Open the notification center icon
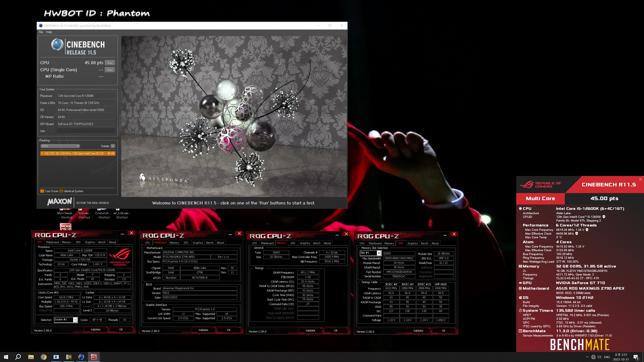This screenshot has width=644, height=362. 636,357
